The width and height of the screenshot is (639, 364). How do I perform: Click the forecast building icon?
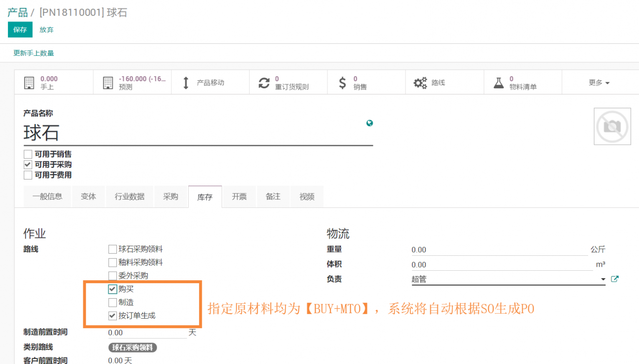108,83
